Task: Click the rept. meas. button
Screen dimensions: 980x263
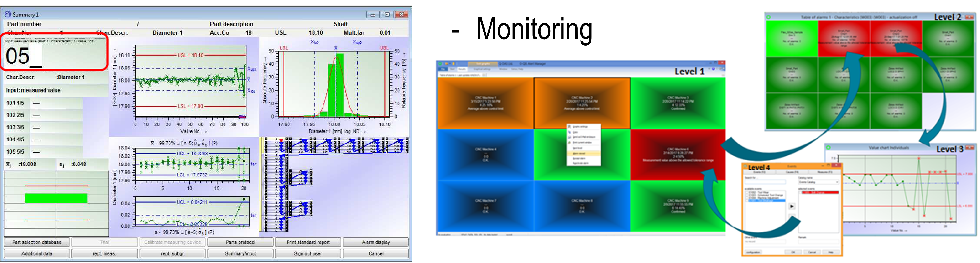Action: 104,253
